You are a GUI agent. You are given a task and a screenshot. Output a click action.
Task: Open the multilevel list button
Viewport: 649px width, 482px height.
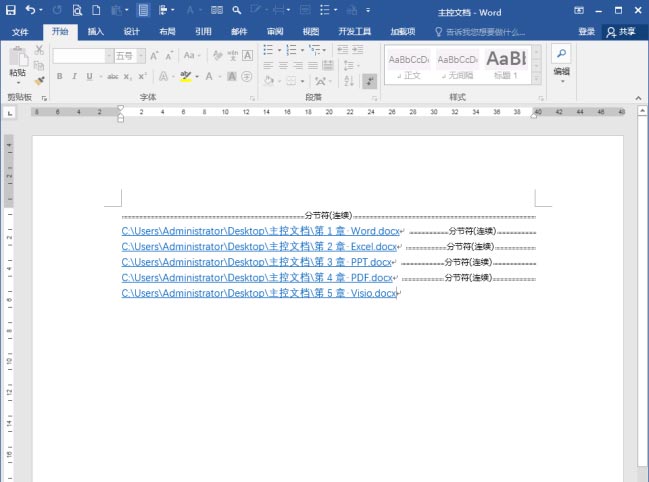coord(315,50)
